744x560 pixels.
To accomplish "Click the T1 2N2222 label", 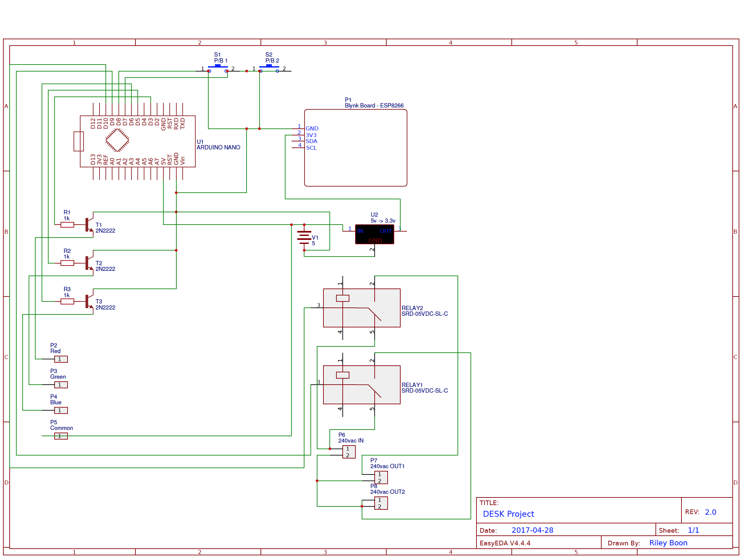I will click(105, 228).
